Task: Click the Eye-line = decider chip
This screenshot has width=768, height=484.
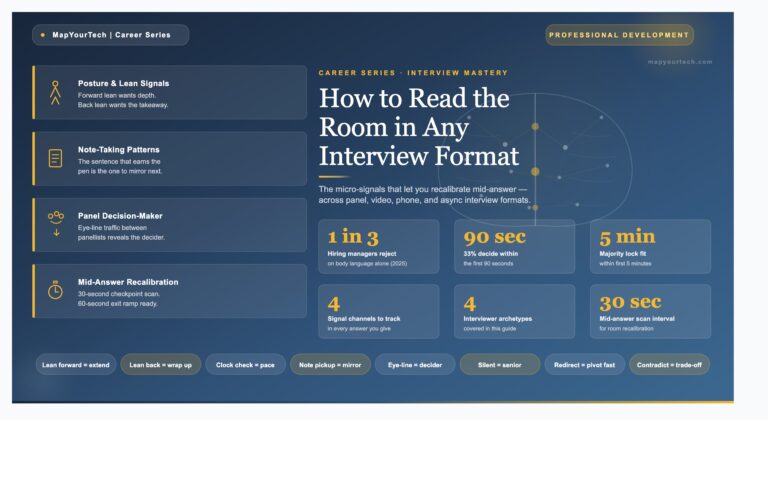Action: (415, 364)
